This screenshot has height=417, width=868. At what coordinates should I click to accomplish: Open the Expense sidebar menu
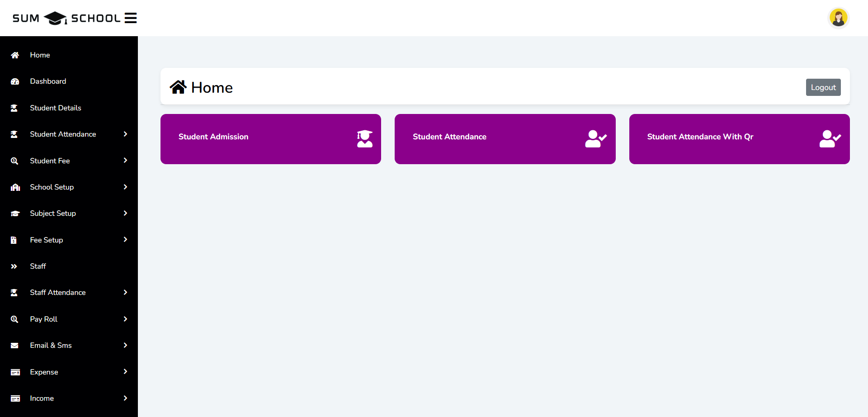tap(44, 372)
